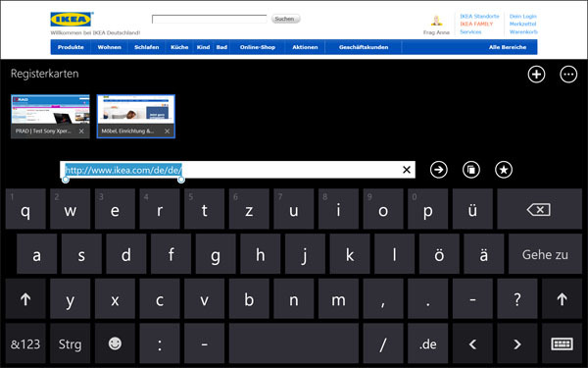
Task: Open a new tab with plus icon
Action: click(x=536, y=75)
